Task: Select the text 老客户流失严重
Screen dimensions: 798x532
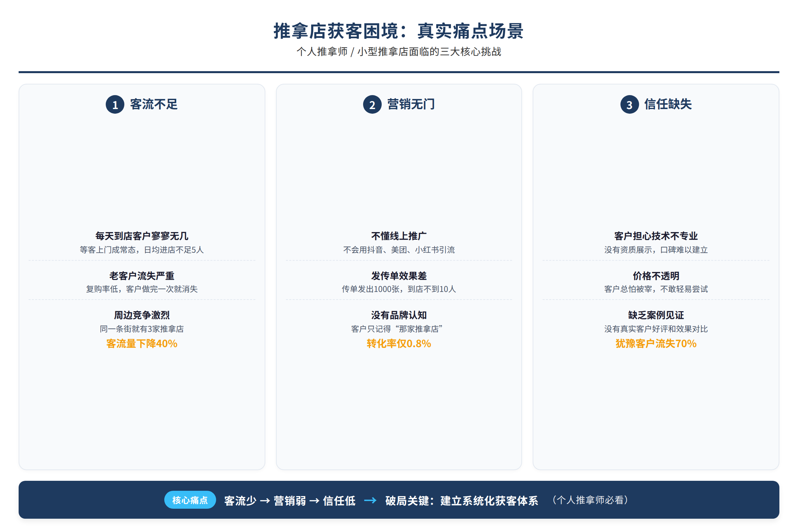Action: tap(142, 276)
